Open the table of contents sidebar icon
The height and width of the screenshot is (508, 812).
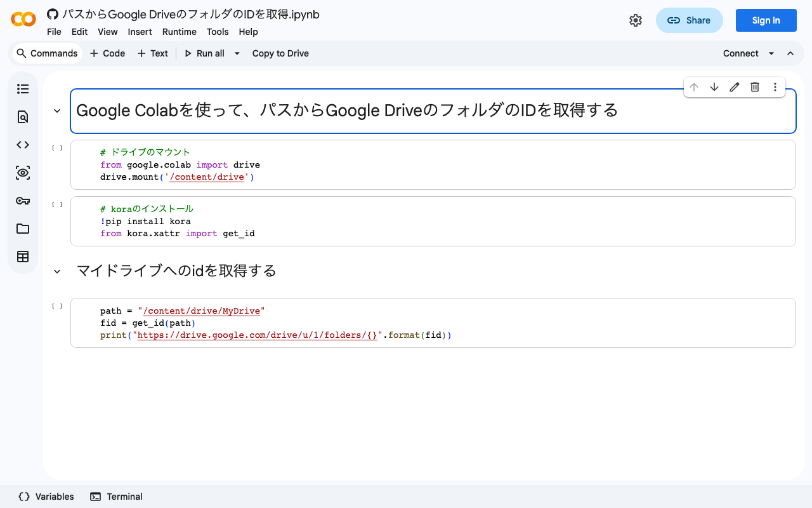coord(23,89)
